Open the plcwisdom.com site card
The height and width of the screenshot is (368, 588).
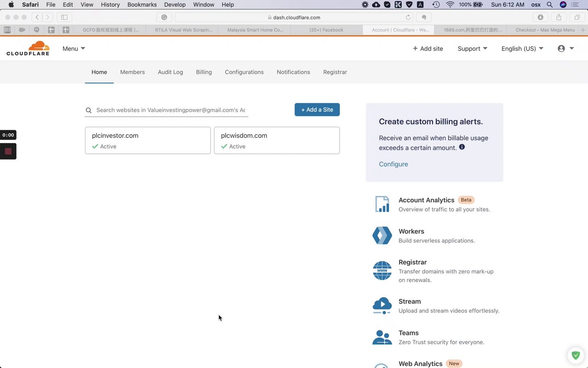tap(277, 140)
